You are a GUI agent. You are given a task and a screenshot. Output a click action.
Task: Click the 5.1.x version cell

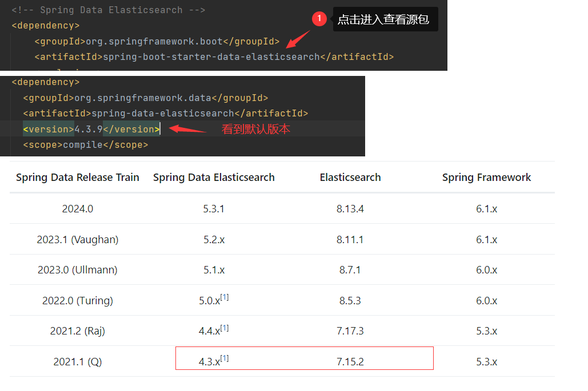pyautogui.click(x=214, y=270)
